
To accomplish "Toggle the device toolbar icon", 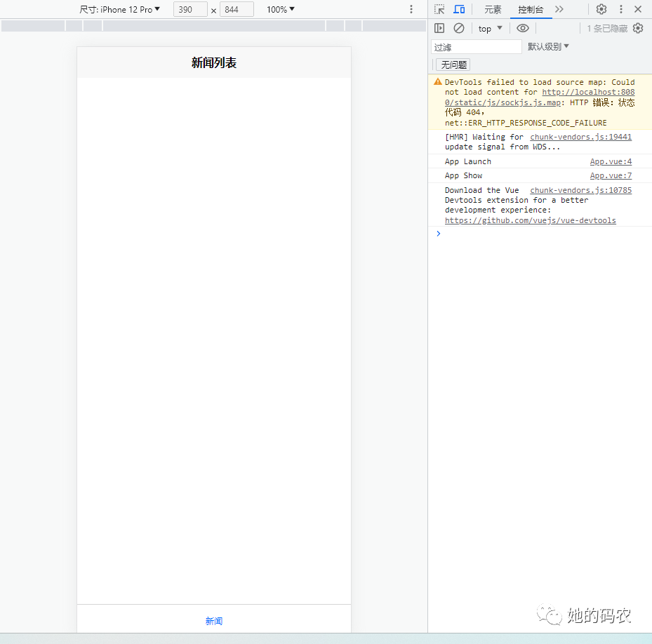I will [x=459, y=9].
